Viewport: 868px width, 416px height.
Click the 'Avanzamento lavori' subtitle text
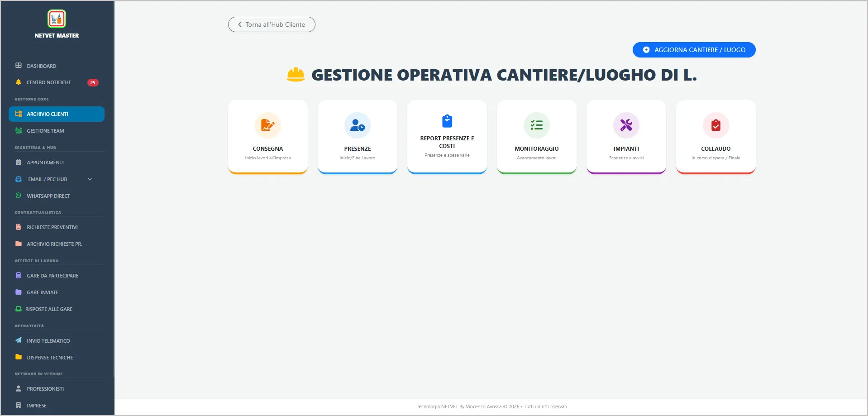coord(537,158)
